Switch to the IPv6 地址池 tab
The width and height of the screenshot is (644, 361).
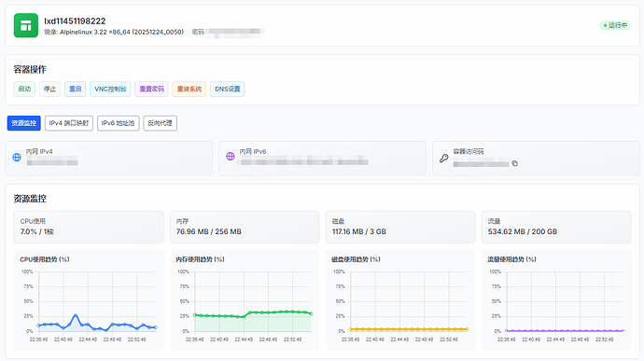(x=119, y=123)
